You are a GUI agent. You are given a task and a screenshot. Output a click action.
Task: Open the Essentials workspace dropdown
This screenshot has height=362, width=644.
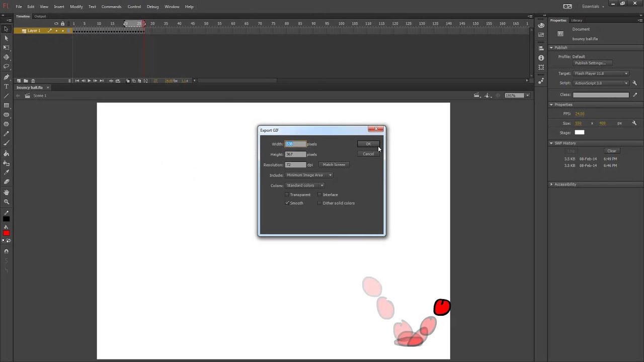pos(593,7)
